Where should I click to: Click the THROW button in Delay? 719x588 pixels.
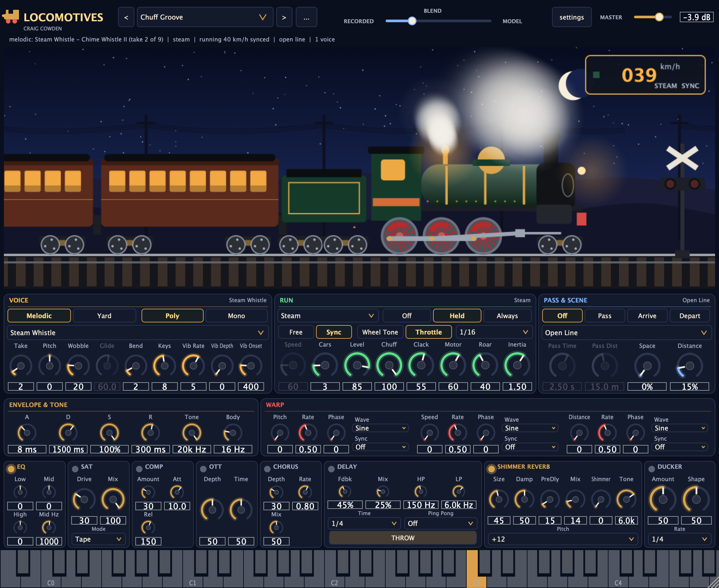click(x=403, y=538)
